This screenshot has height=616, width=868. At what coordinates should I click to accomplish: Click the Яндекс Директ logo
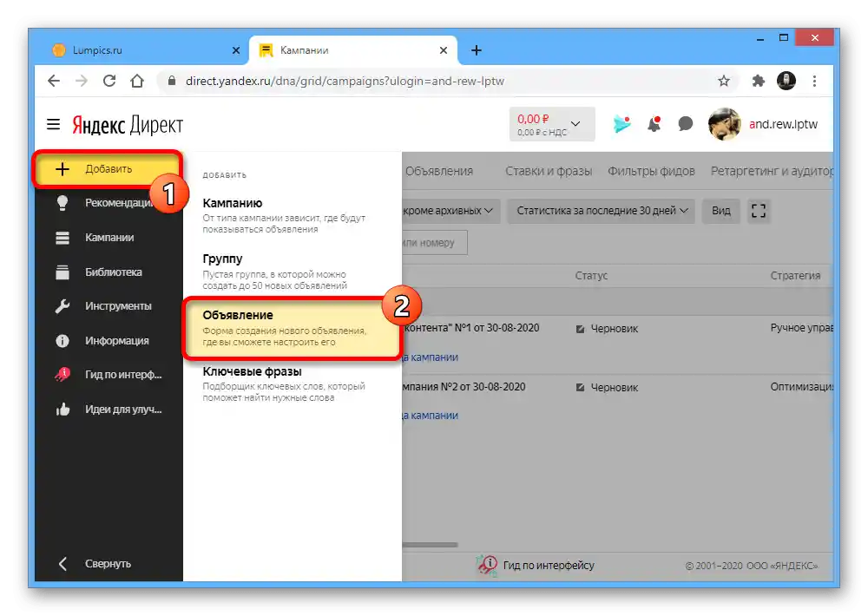coord(128,125)
